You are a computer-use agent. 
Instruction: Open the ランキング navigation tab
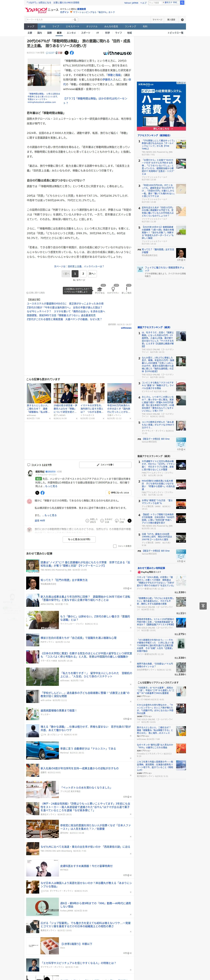pos(130,27)
